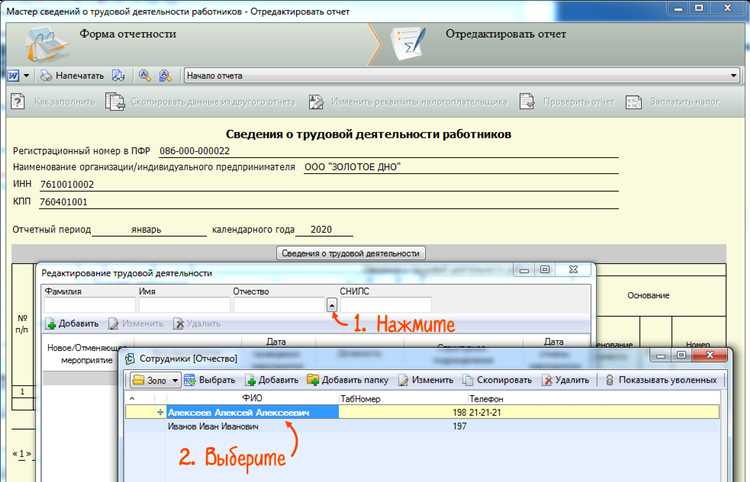Open the dropdown arrow next to Word icon
Screen dimensions: 750x482
pyautogui.click(x=26, y=76)
